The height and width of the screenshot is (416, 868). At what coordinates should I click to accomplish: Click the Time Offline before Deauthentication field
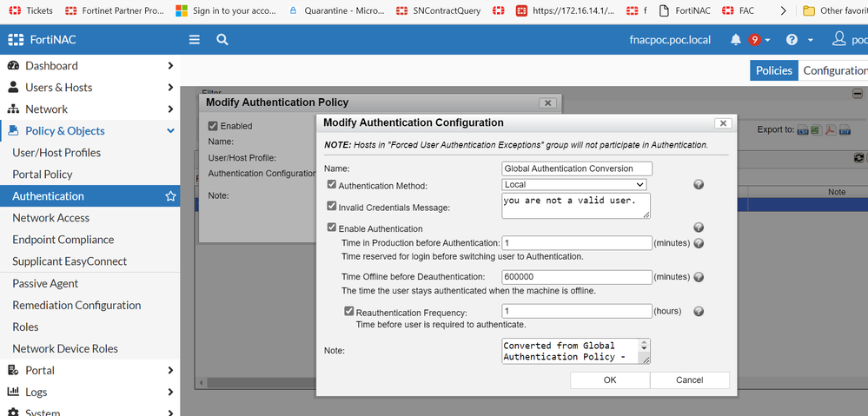pos(577,277)
